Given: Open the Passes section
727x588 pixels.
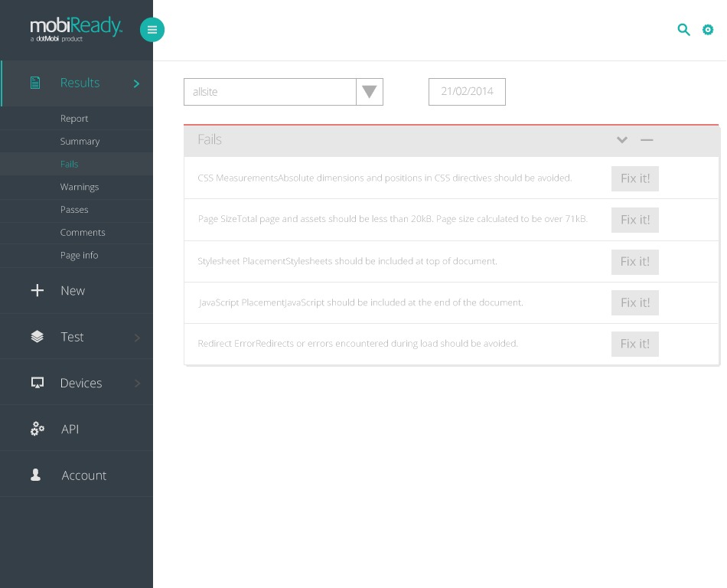Looking at the screenshot, I should pos(74,209).
